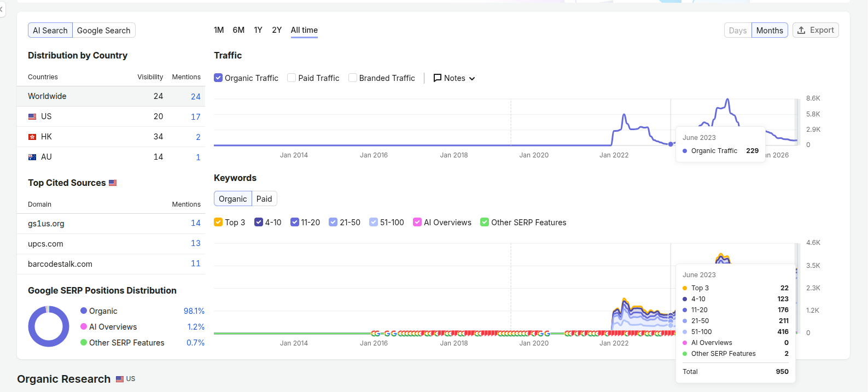Click the SERP positions donut chart

click(49, 326)
